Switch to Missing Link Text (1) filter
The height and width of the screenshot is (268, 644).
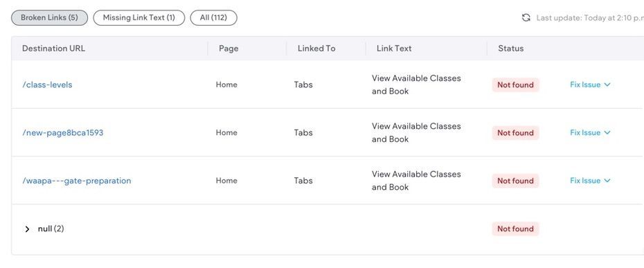(138, 18)
